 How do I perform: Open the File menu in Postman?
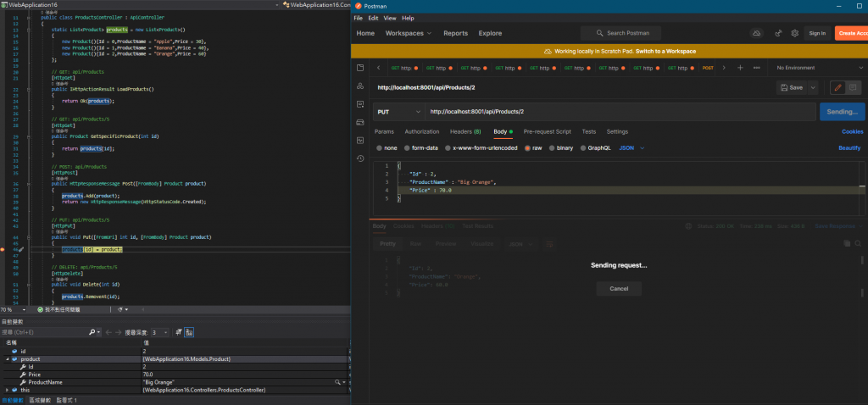tap(359, 18)
